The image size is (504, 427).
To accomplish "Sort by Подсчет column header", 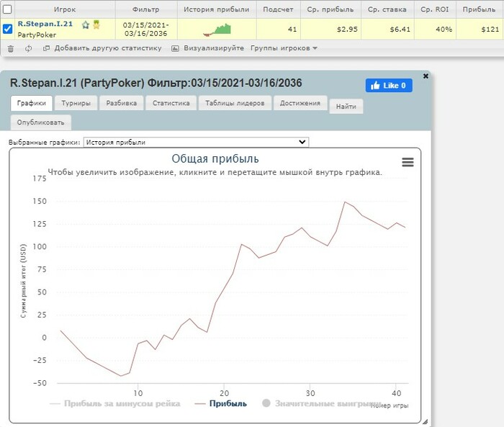I will coord(278,9).
